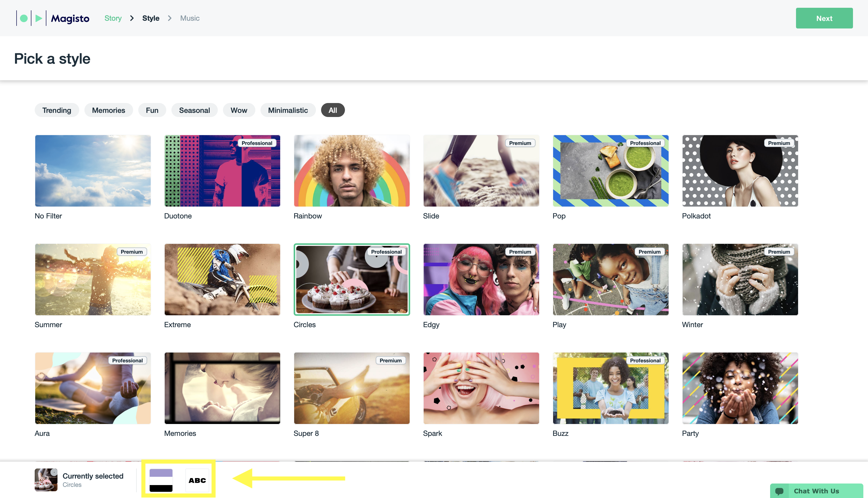Click the Premium badge on Winter

(779, 252)
